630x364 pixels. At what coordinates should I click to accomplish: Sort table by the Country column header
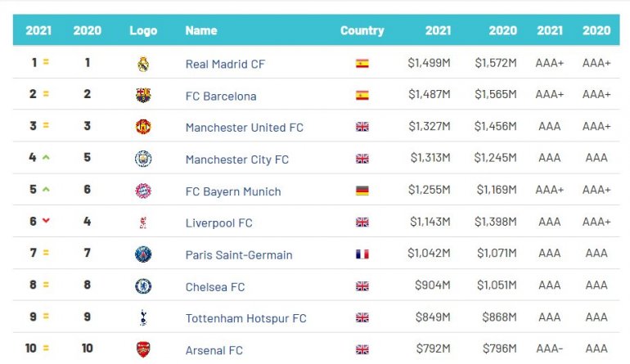tap(362, 30)
